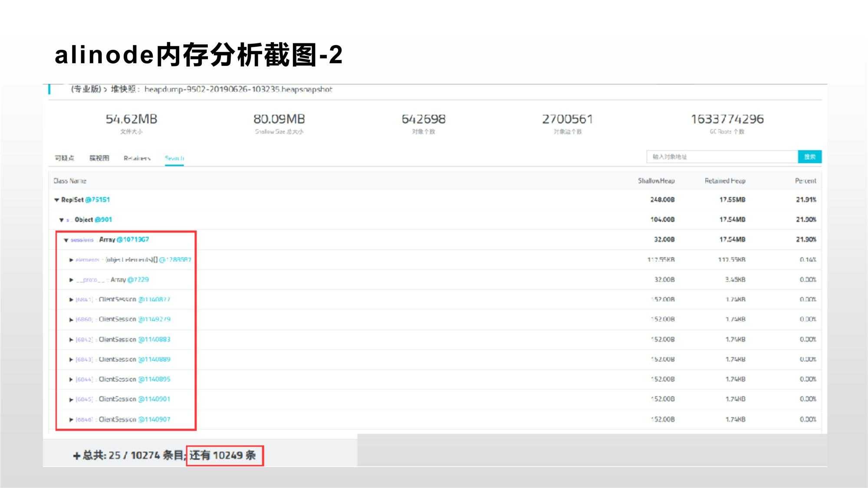Viewport: 868px width, 488px height.
Task: Click the (专业版) breadcrumb text
Action: [x=86, y=89]
